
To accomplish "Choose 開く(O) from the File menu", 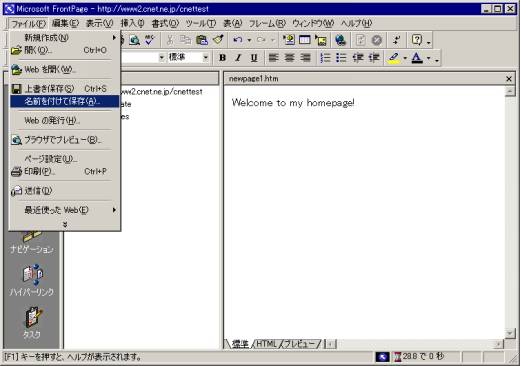I will point(64,50).
